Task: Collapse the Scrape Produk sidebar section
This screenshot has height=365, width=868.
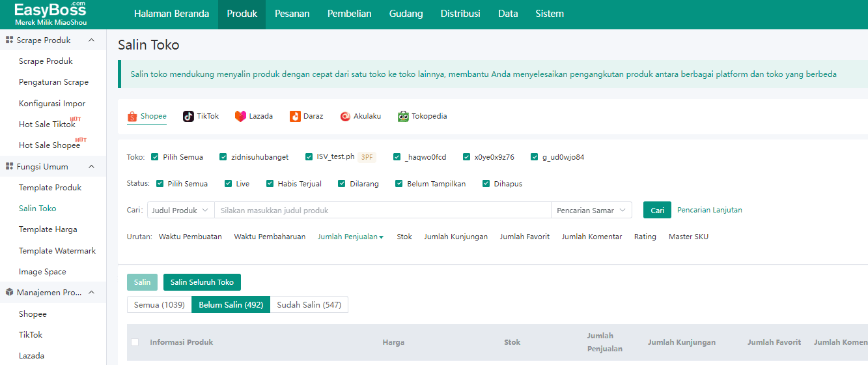Action: 91,40
